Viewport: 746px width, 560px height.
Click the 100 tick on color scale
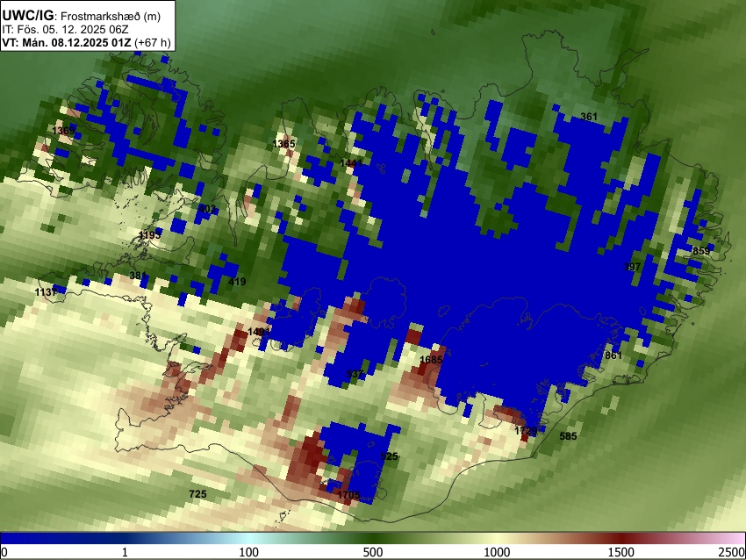coord(249,552)
